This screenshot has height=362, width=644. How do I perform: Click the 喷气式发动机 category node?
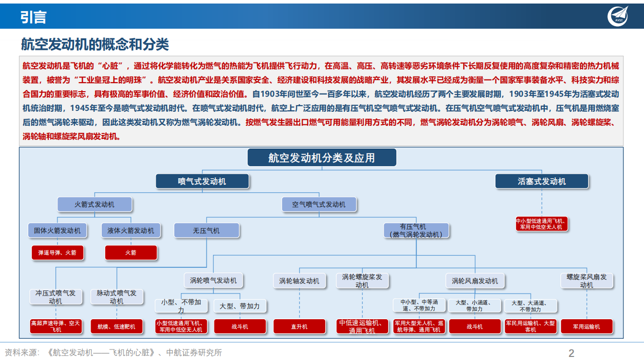click(203, 181)
